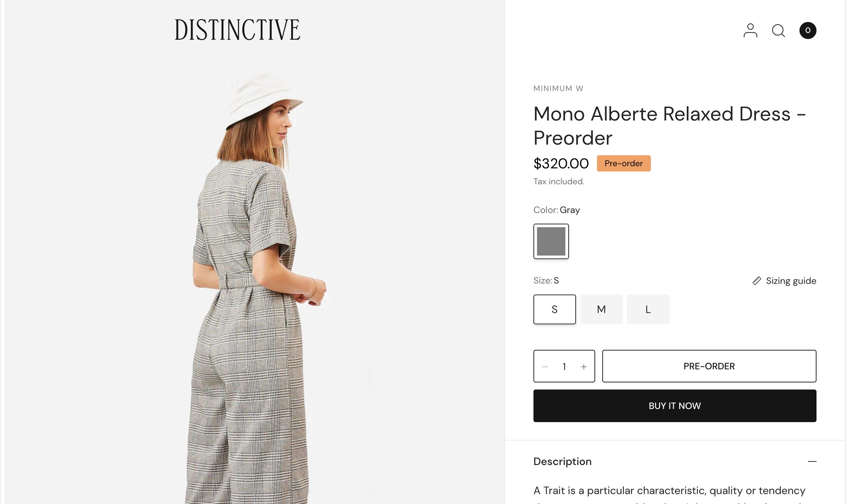The image size is (847, 504).
Task: Open the shopping cart counter badge
Action: pos(808,30)
